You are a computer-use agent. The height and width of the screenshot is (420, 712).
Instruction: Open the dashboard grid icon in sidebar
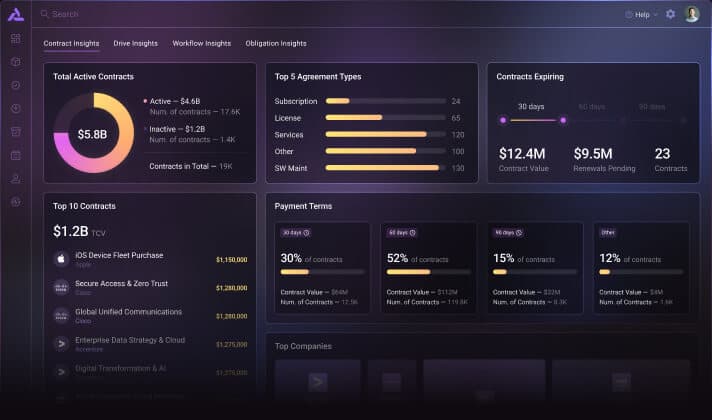coord(15,39)
